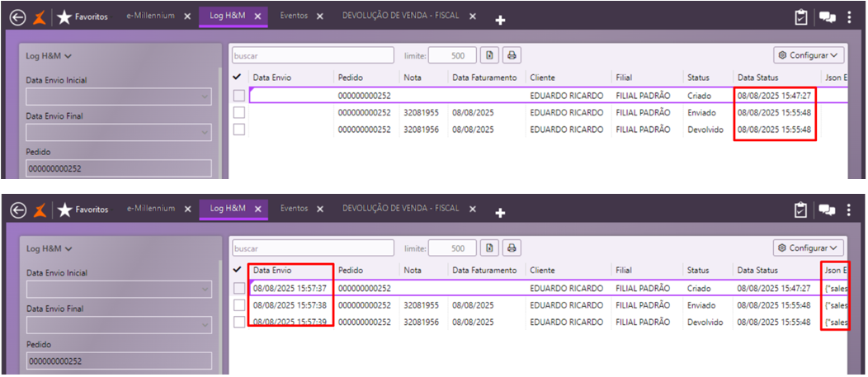This screenshot has width=868, height=377.
Task: Select the Devolvido status cell, upper screenshot
Action: point(705,130)
